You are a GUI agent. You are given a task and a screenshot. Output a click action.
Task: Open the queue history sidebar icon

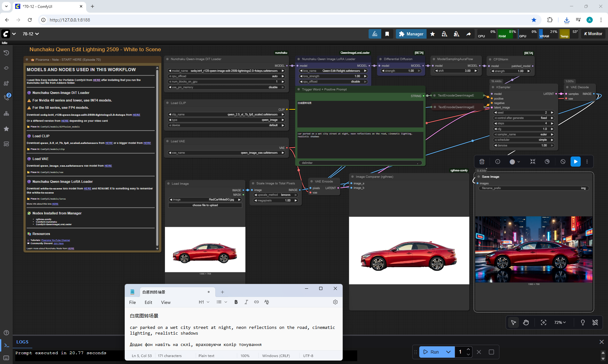(x=6, y=53)
